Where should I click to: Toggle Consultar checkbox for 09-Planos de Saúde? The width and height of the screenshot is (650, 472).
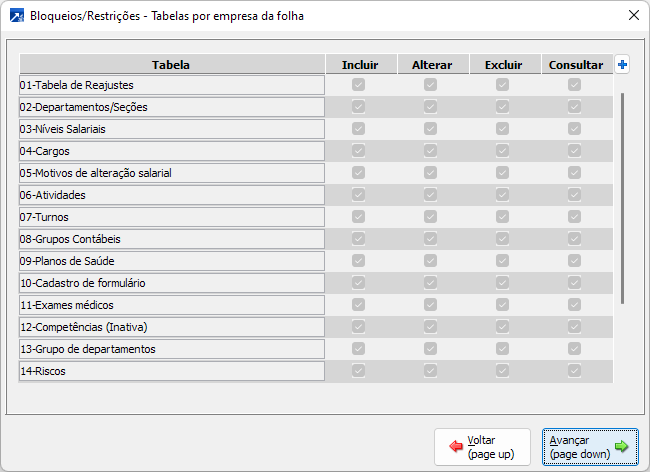click(x=575, y=261)
